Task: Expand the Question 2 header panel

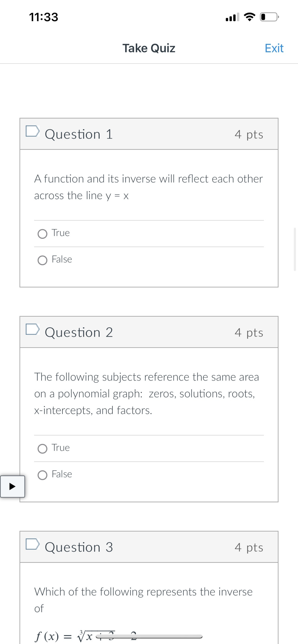Action: point(149,332)
